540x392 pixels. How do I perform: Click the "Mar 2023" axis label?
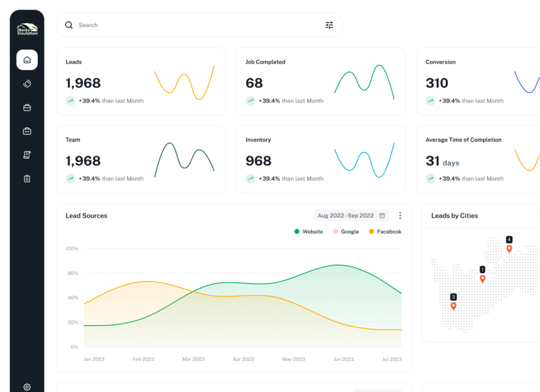(x=193, y=359)
